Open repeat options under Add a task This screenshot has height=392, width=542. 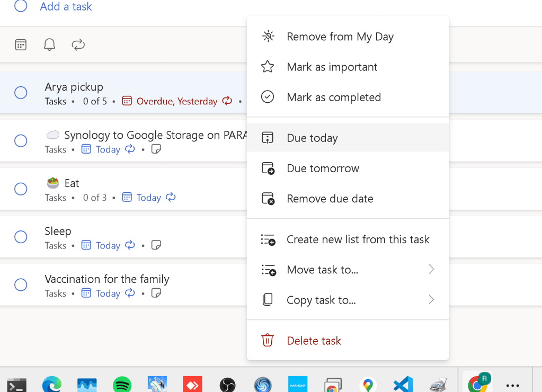(78, 44)
